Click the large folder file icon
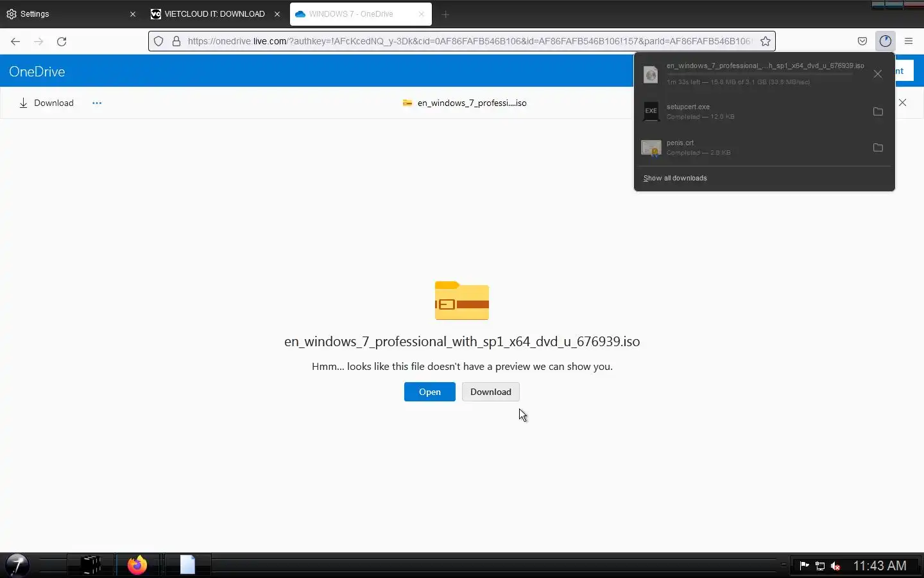Image resolution: width=924 pixels, height=578 pixels. point(462,300)
